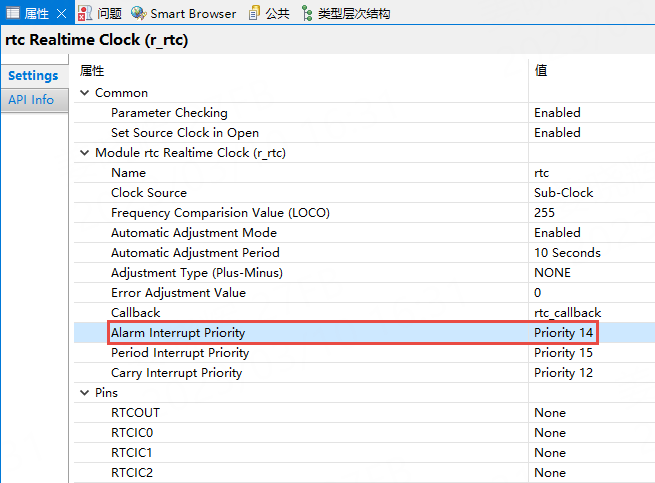The height and width of the screenshot is (483, 655).
Task: Click Module rtc Realtime Clock (r_rtc) label
Action: (190, 153)
